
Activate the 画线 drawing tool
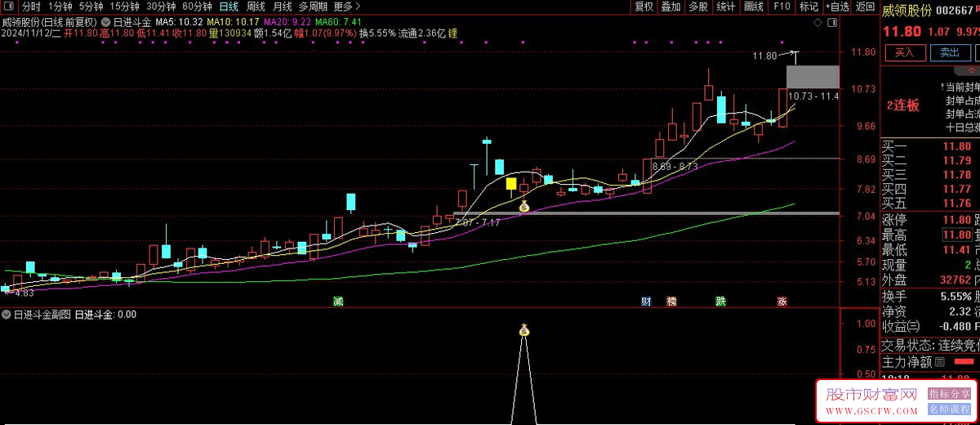753,7
